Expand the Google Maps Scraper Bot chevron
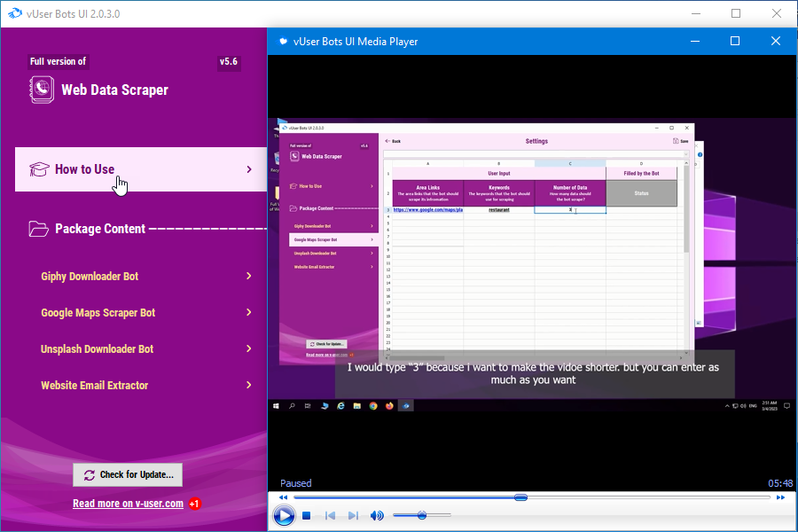 coord(249,312)
